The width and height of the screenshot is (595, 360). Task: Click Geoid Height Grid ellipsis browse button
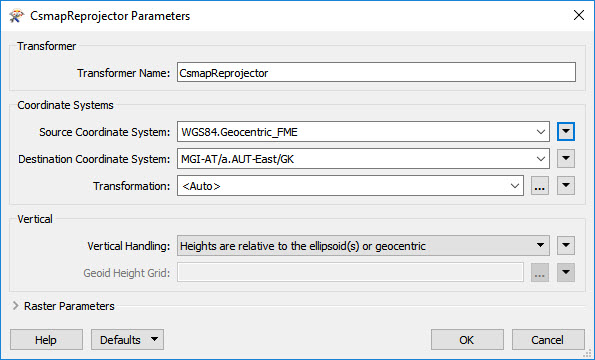click(x=540, y=272)
